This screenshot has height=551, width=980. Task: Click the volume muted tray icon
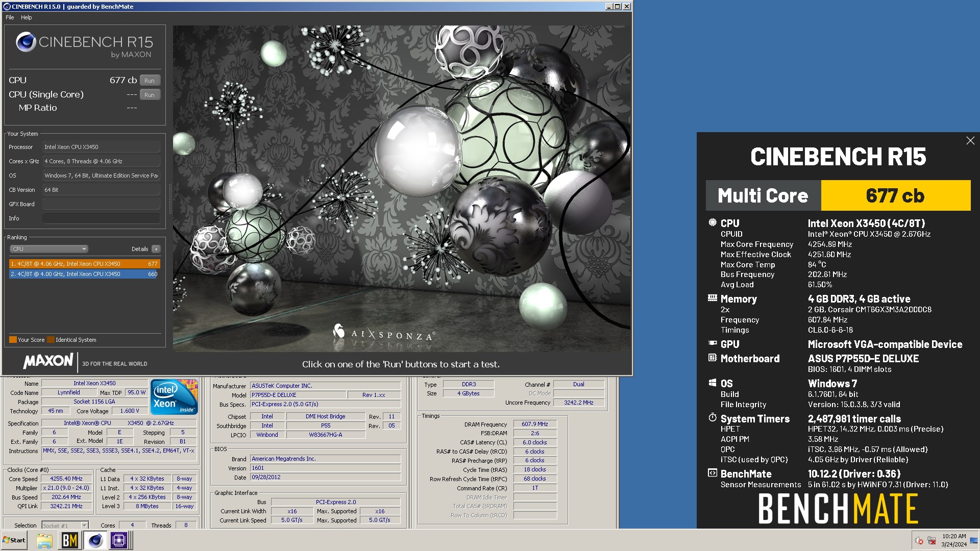(x=919, y=541)
